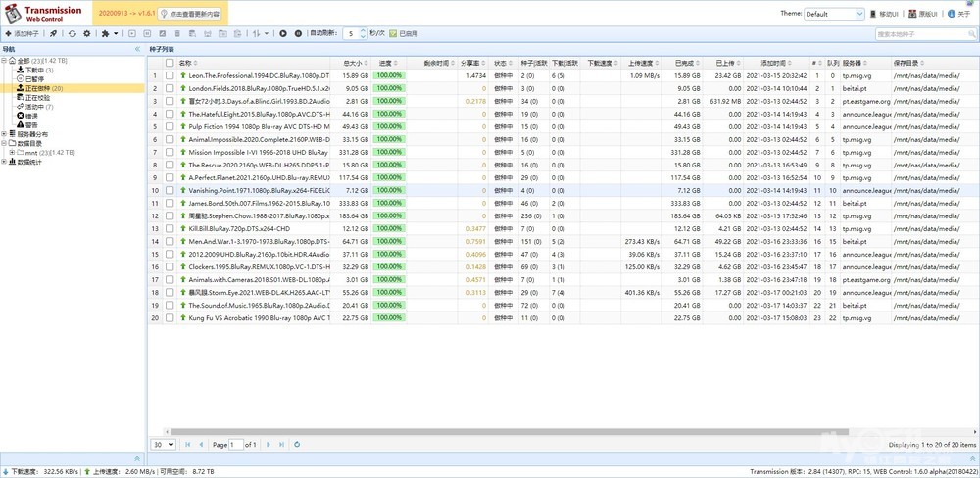Open the plugin puzzle-piece dropdown

pos(108,34)
